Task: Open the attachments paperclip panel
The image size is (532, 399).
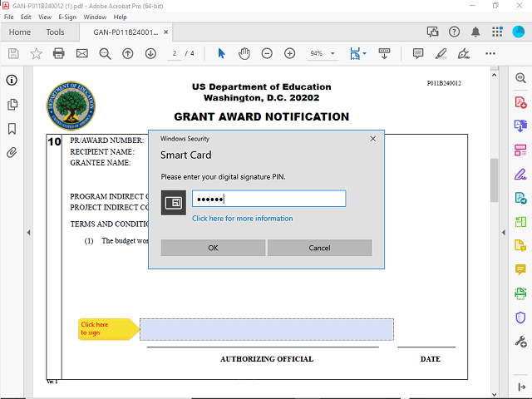Action: click(x=12, y=153)
